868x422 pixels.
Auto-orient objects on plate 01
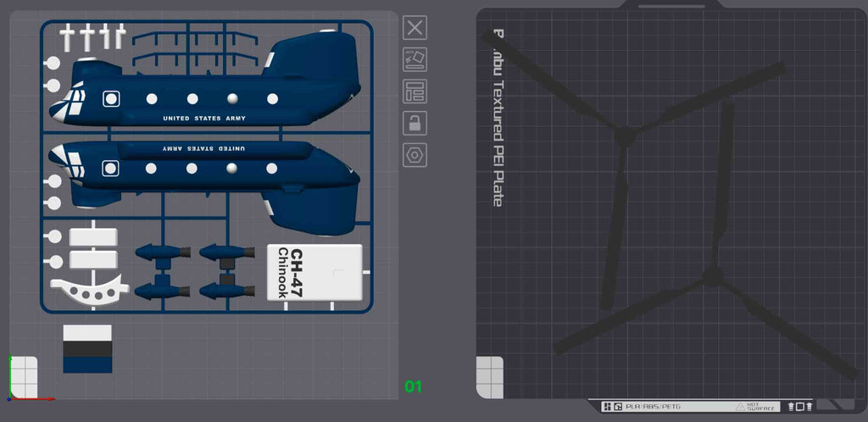(x=415, y=59)
